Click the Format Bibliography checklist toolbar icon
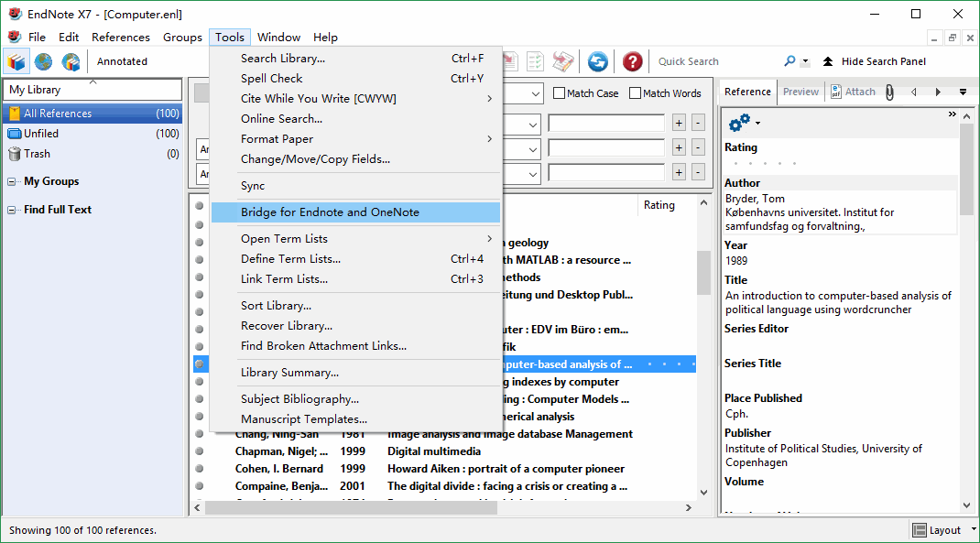Image resolution: width=980 pixels, height=543 pixels. [535, 61]
